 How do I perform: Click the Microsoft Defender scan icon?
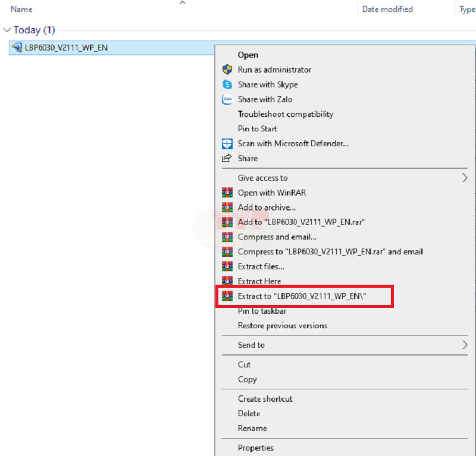227,143
